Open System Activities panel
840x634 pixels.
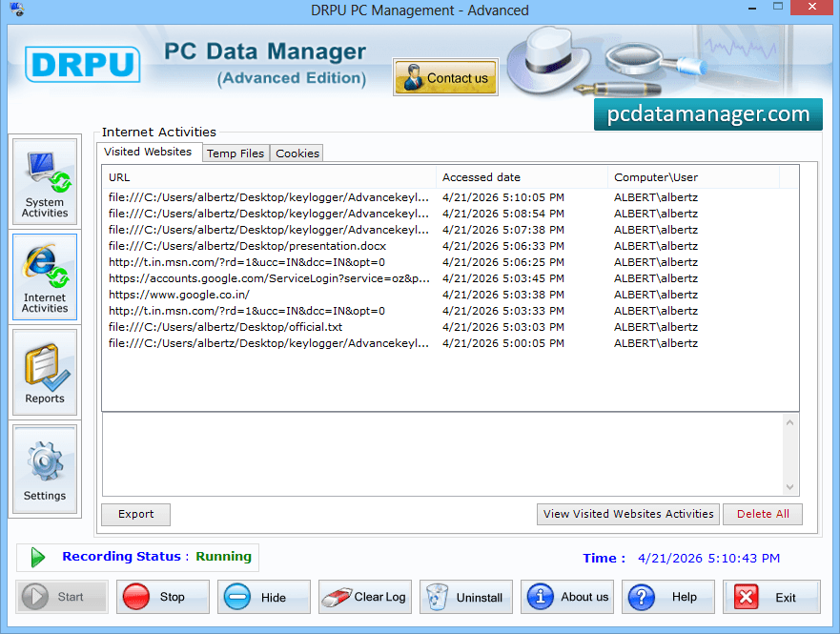[x=45, y=181]
